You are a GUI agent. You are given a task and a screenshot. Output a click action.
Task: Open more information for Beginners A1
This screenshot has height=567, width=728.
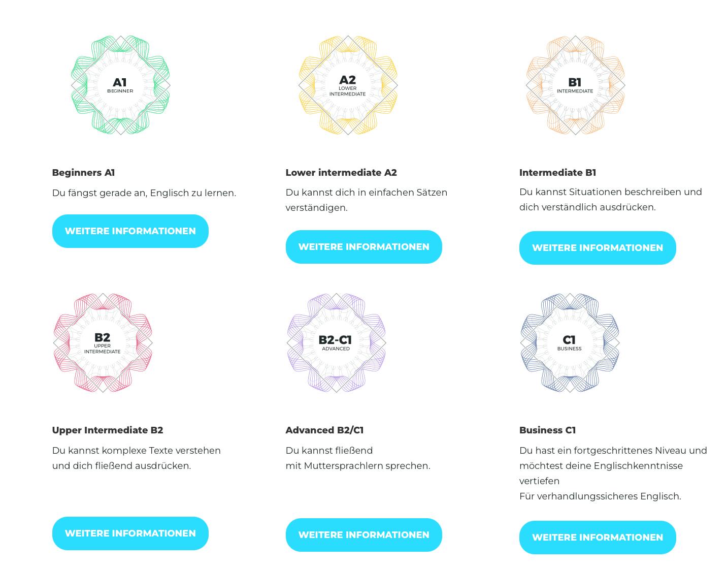click(130, 231)
